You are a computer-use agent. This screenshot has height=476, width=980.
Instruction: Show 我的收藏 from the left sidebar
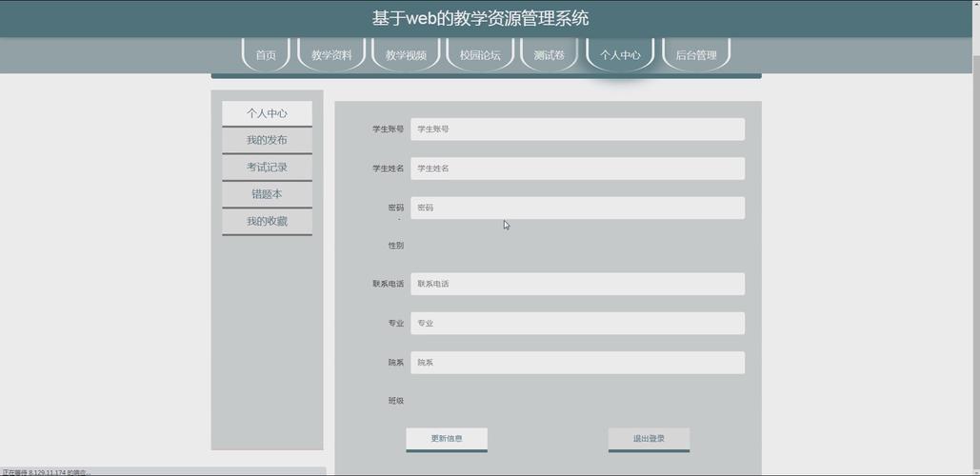tap(267, 221)
